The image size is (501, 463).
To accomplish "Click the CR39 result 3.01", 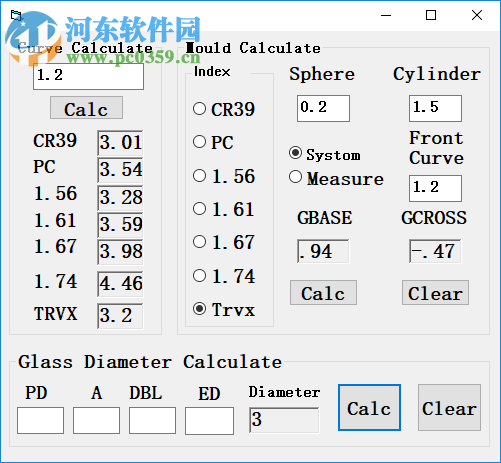I will [x=120, y=143].
